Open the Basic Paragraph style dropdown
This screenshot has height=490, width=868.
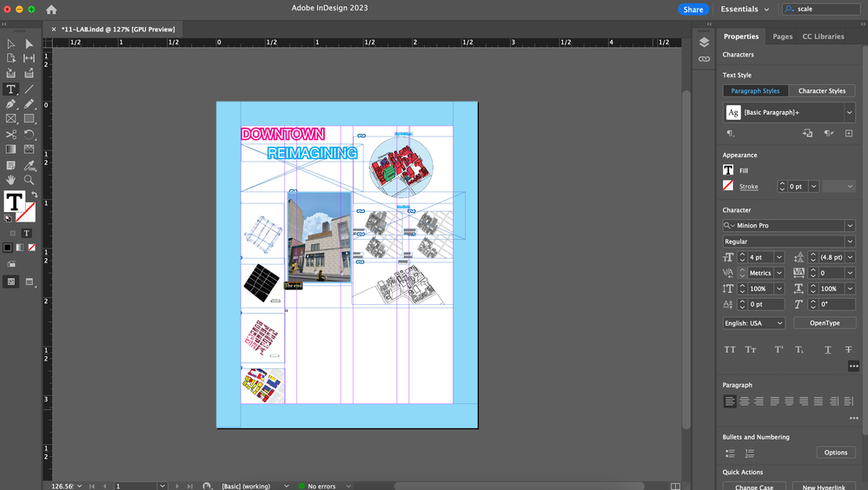click(849, 112)
